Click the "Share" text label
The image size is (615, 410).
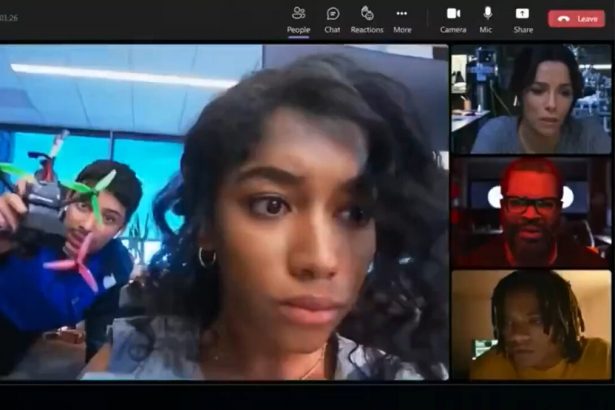coord(522,30)
